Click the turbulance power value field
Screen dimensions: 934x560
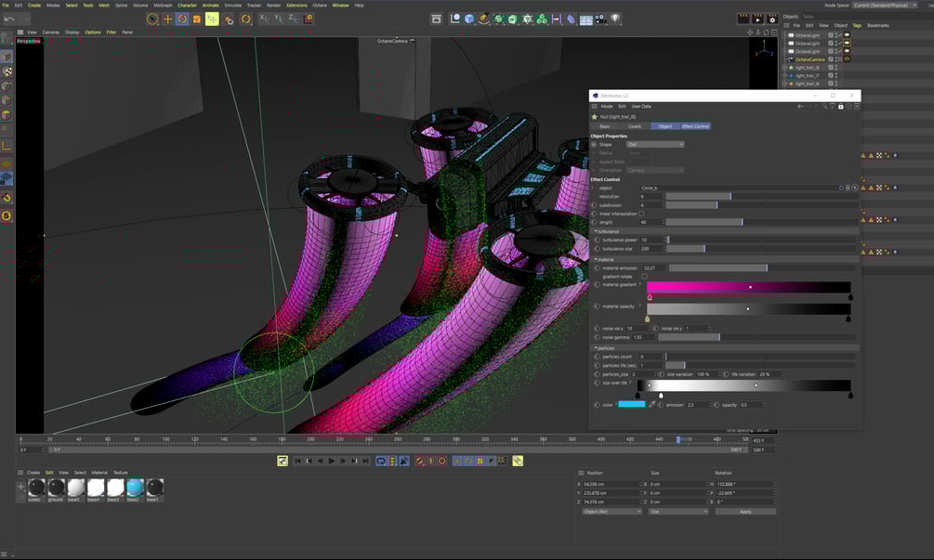pos(651,240)
